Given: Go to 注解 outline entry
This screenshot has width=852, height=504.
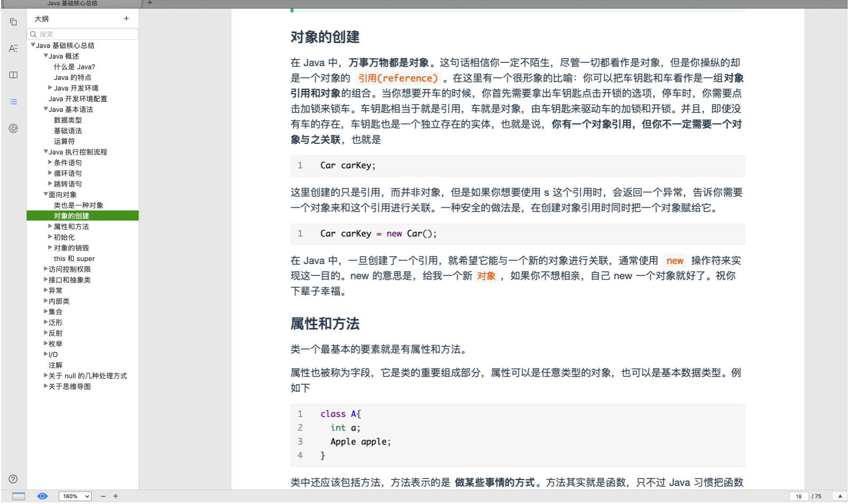Looking at the screenshot, I should coord(55,365).
